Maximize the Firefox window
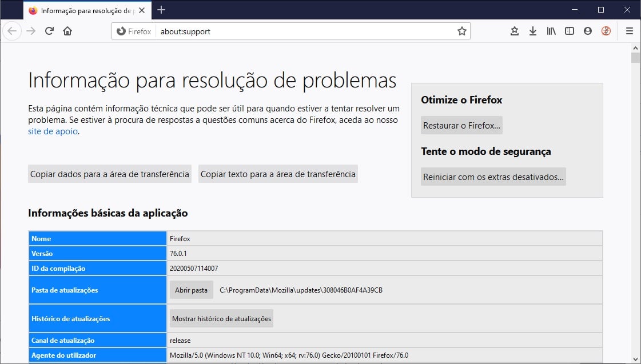641x364 pixels. pos(601,10)
